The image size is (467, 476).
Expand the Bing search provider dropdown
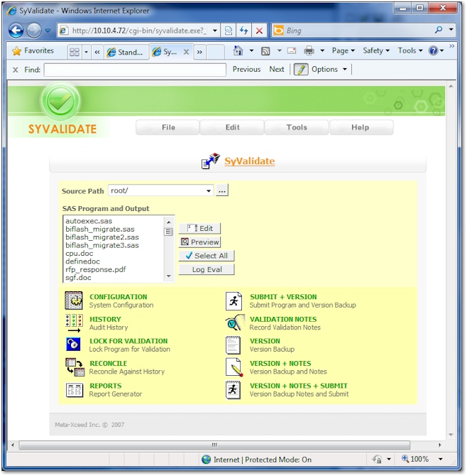451,30
